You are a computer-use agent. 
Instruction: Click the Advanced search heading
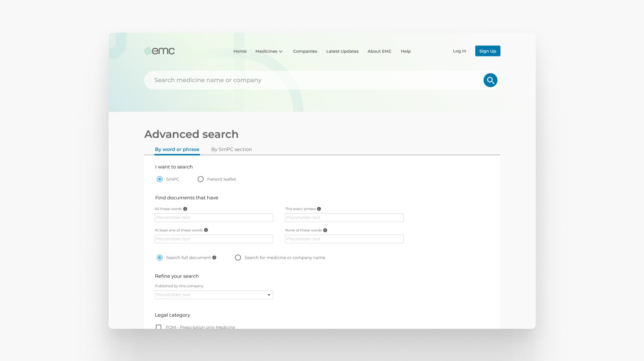[x=191, y=134]
